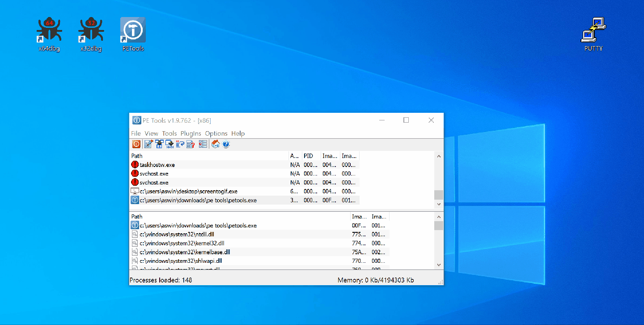Click the blue question mark help icon
The image size is (644, 325).
[x=226, y=144]
